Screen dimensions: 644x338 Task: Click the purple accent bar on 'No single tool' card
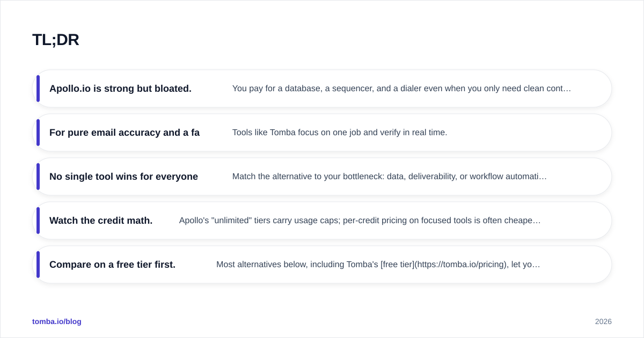[38, 177]
